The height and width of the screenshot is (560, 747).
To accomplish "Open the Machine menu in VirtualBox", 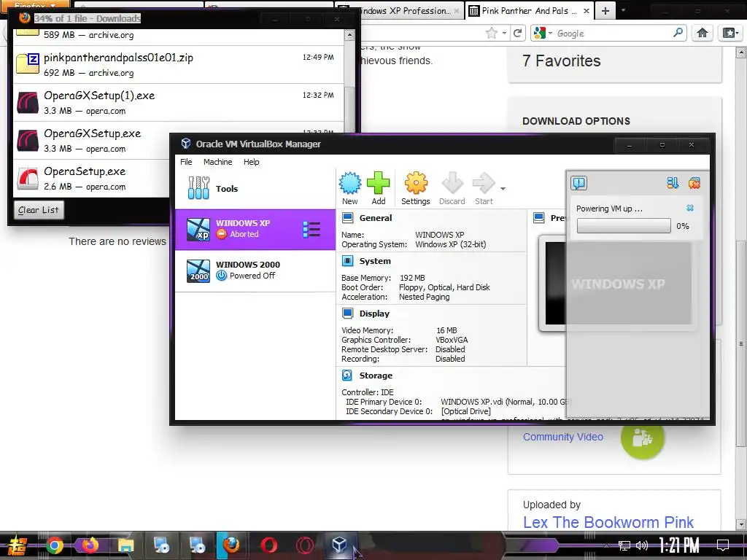I will (x=217, y=162).
